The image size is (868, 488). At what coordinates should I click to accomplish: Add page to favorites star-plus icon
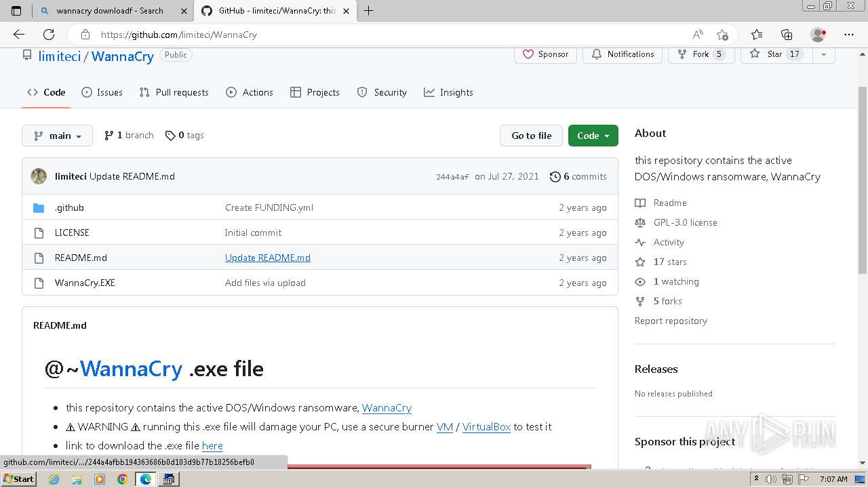pos(722,35)
